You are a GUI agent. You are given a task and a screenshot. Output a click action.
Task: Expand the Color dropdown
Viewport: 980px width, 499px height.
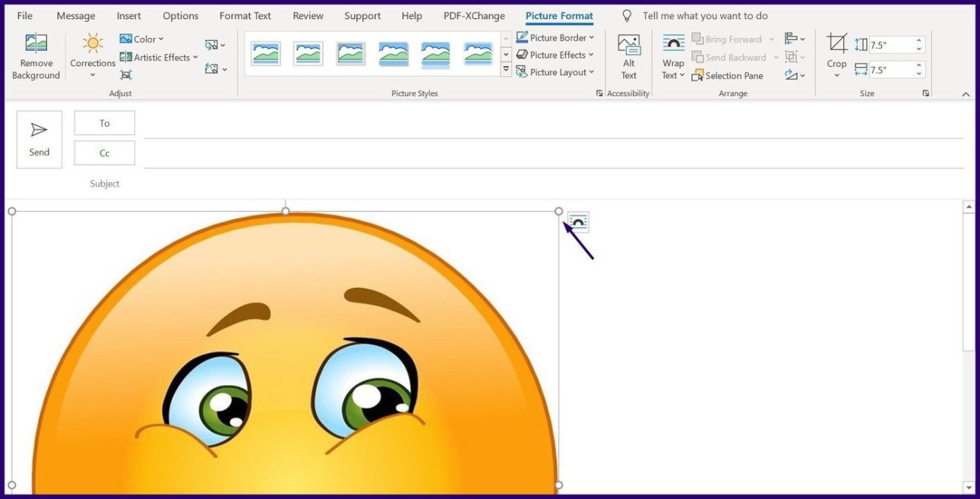[142, 39]
